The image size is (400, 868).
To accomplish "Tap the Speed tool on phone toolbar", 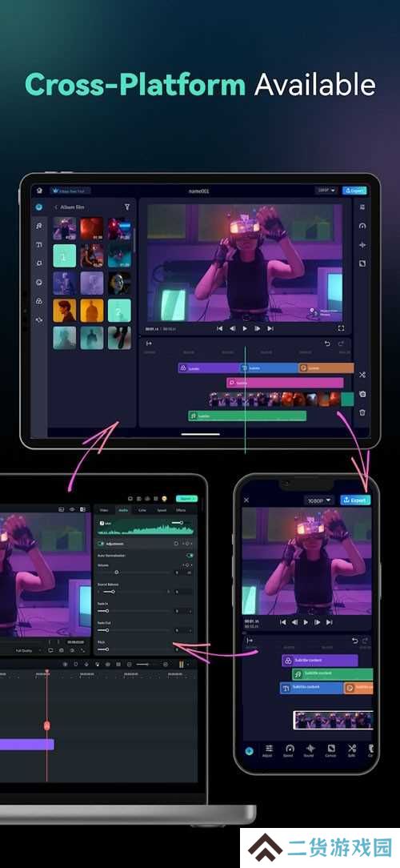I will 290,750.
